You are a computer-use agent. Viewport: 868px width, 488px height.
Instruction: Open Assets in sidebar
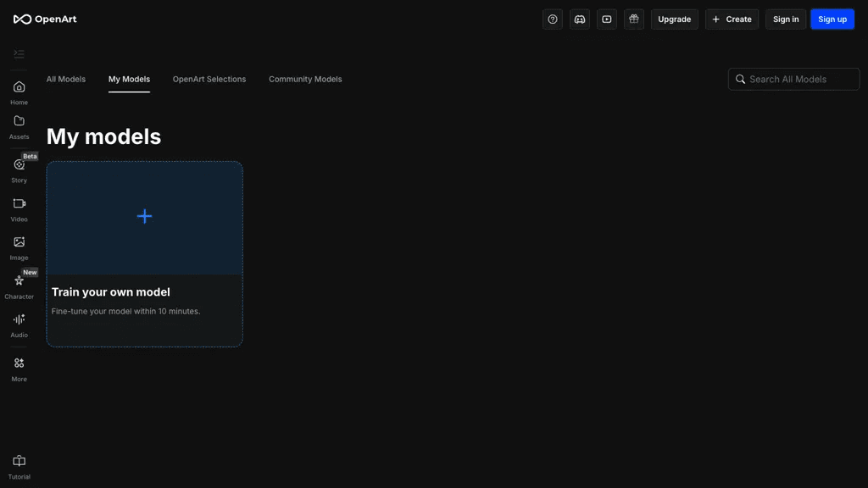point(19,127)
